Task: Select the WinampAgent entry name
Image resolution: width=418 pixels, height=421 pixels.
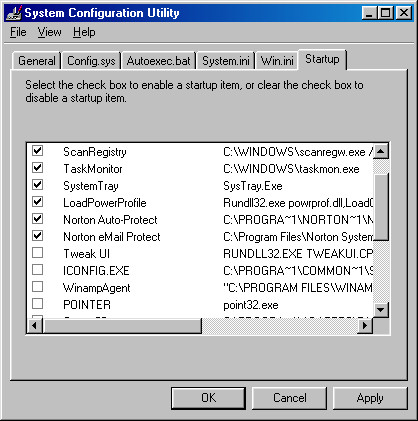Action: [x=97, y=288]
